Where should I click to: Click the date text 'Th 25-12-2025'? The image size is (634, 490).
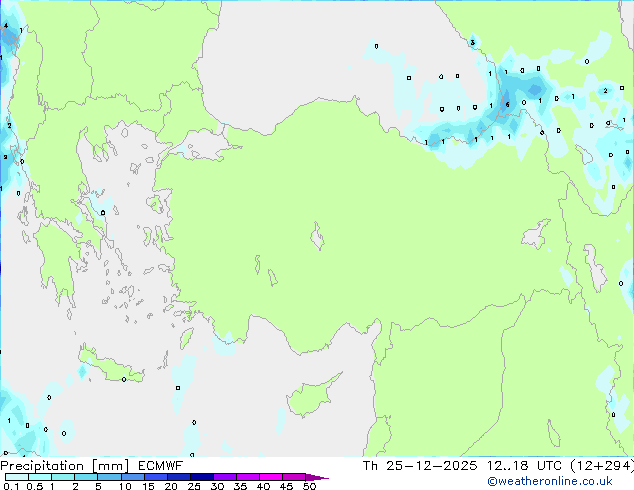click(x=420, y=466)
